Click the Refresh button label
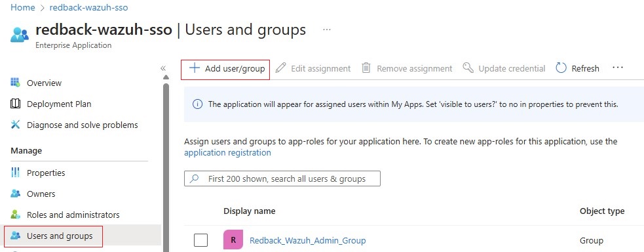The height and width of the screenshot is (252, 644). 585,69
